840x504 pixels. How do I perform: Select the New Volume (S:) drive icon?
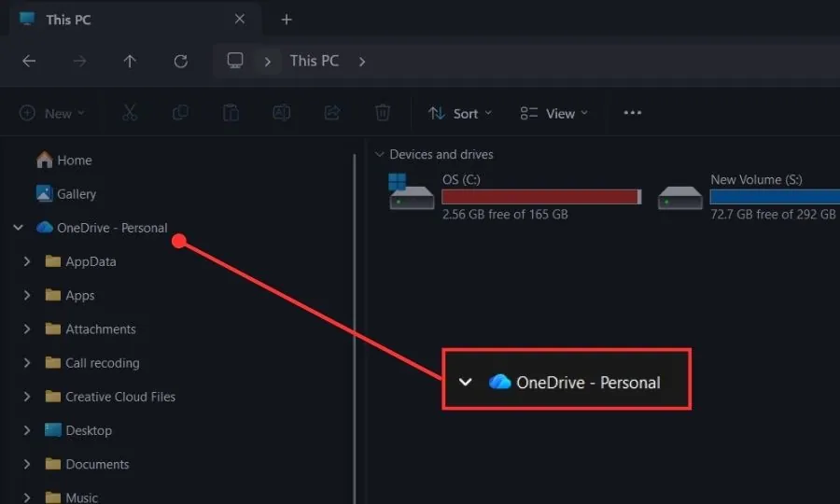click(679, 197)
